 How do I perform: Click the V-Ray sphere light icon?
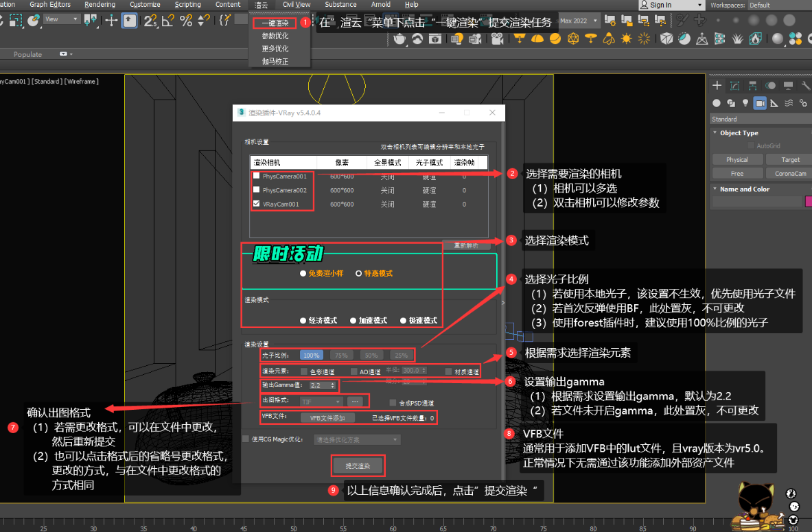pyautogui.click(x=555, y=39)
